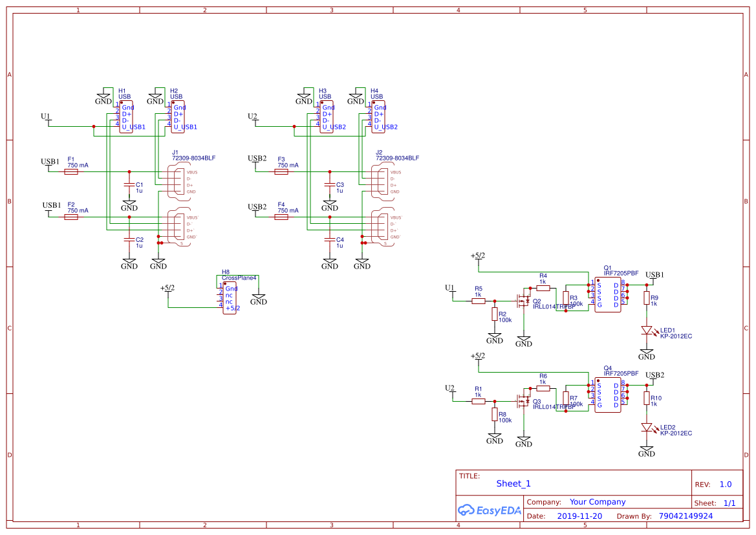This screenshot has width=756, height=535.
Task: Click the C4 1u capacitor symbol
Action: pyautogui.click(x=329, y=240)
